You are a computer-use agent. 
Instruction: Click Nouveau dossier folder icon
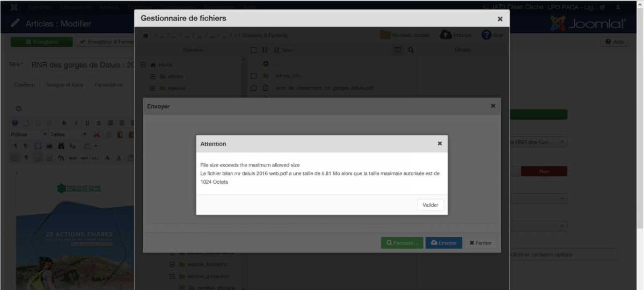tap(385, 35)
